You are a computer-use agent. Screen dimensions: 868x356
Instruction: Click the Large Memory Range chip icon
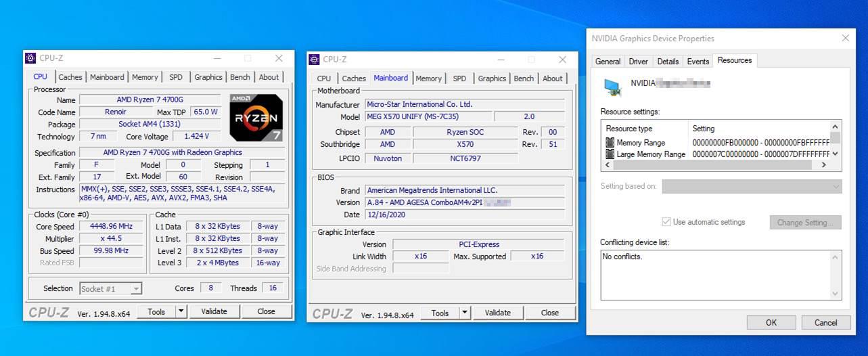[x=610, y=154]
